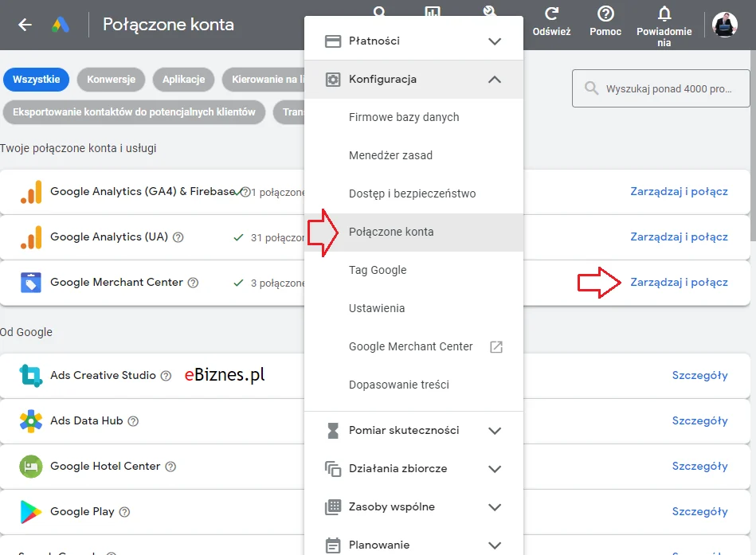
Task: Expand the Zasoby wspólne section
Action: tap(413, 506)
